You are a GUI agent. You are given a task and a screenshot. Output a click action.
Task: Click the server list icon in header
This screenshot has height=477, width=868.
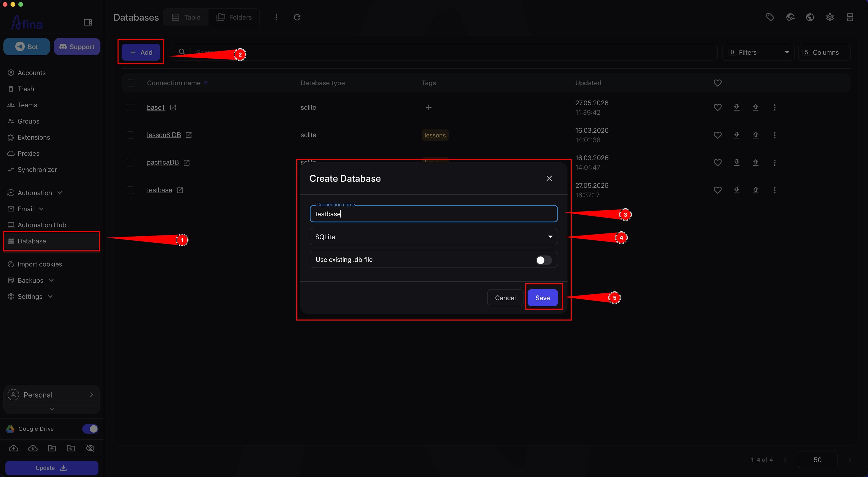pyautogui.click(x=850, y=17)
